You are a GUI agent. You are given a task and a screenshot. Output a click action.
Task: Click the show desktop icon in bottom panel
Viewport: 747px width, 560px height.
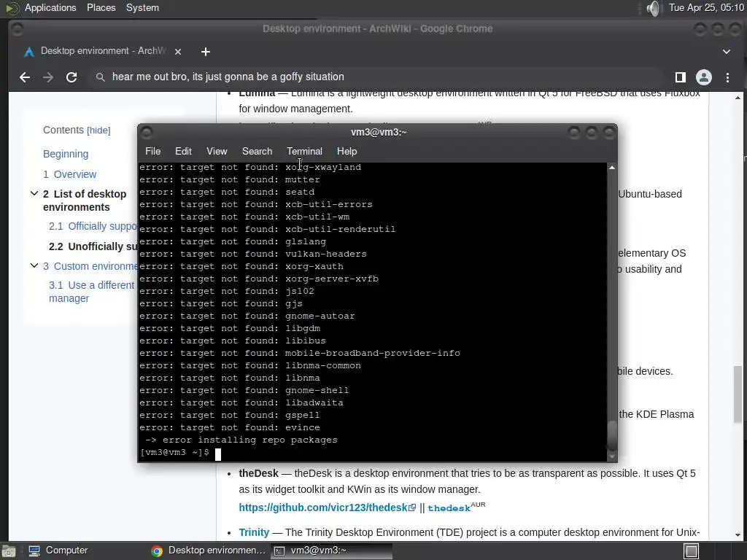click(x=9, y=551)
